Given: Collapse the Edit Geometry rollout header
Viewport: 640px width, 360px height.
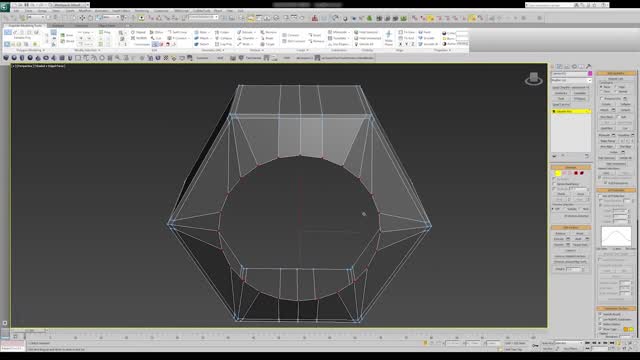Looking at the screenshot, I should pyautogui.click(x=616, y=73).
